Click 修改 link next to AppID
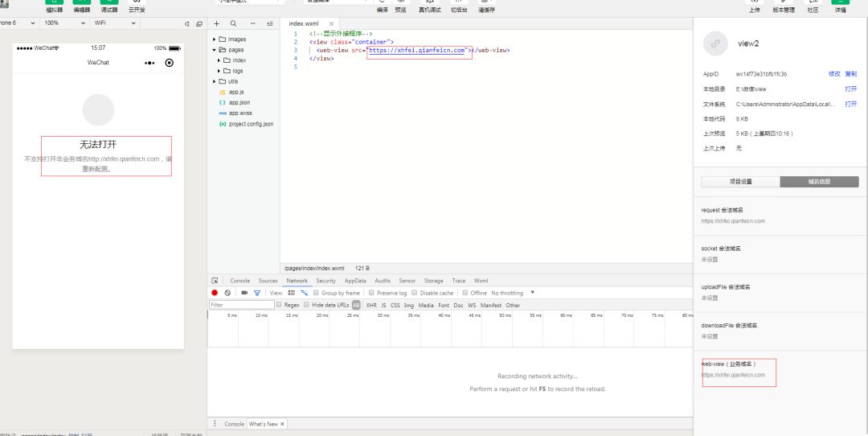868x436 pixels. click(833, 74)
